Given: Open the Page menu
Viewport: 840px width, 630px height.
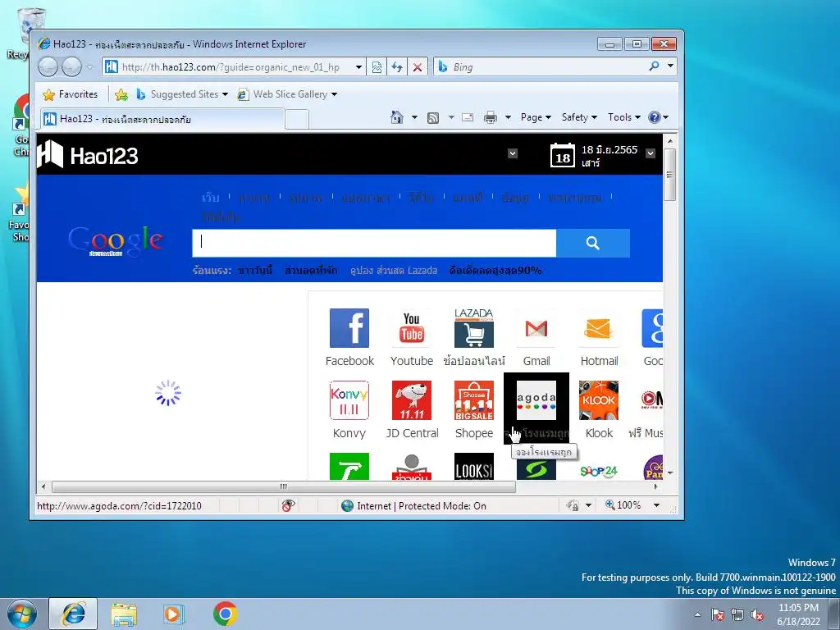Looking at the screenshot, I should pos(536,117).
